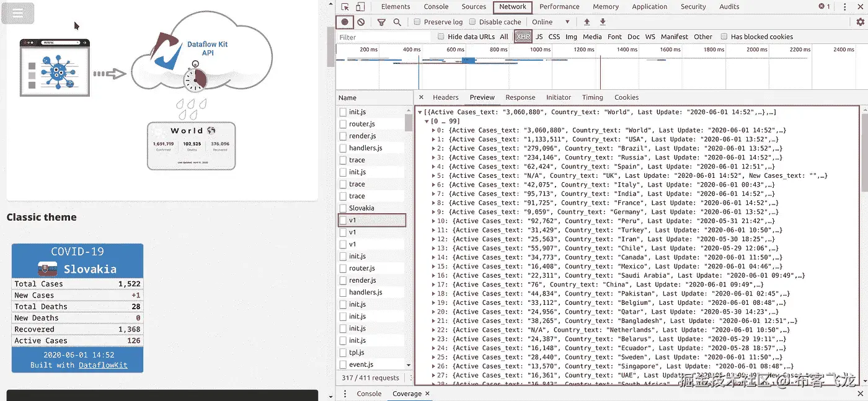868x401 pixels.
Task: Collapse the [0 … 99] array group
Action: click(x=426, y=121)
